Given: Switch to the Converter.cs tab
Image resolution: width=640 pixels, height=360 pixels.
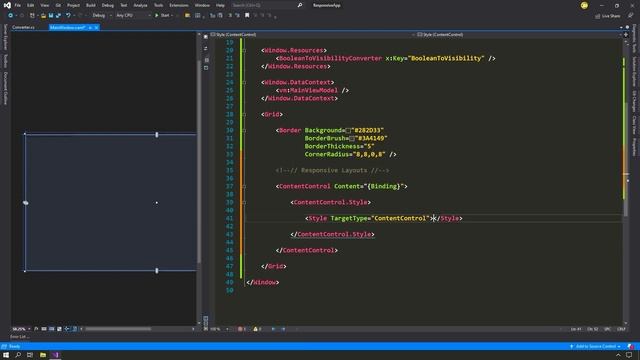Looking at the screenshot, I should (24, 27).
